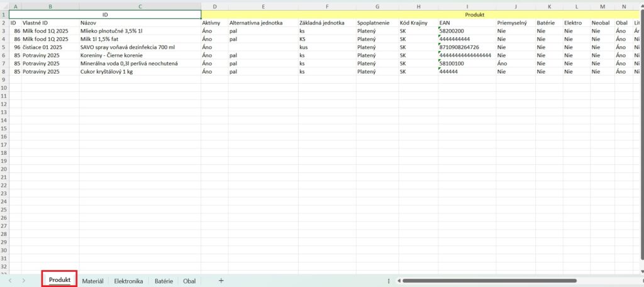
Task: Click the EAN cell 8710908264726
Action: (x=467, y=47)
